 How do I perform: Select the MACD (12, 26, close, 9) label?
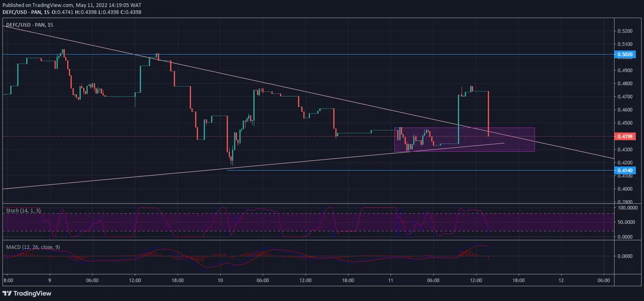click(x=33, y=247)
